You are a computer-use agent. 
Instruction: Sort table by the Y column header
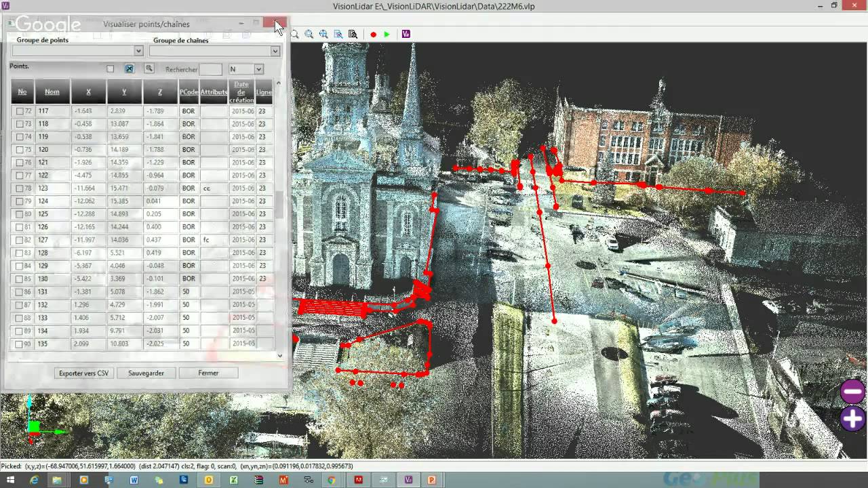coord(124,91)
